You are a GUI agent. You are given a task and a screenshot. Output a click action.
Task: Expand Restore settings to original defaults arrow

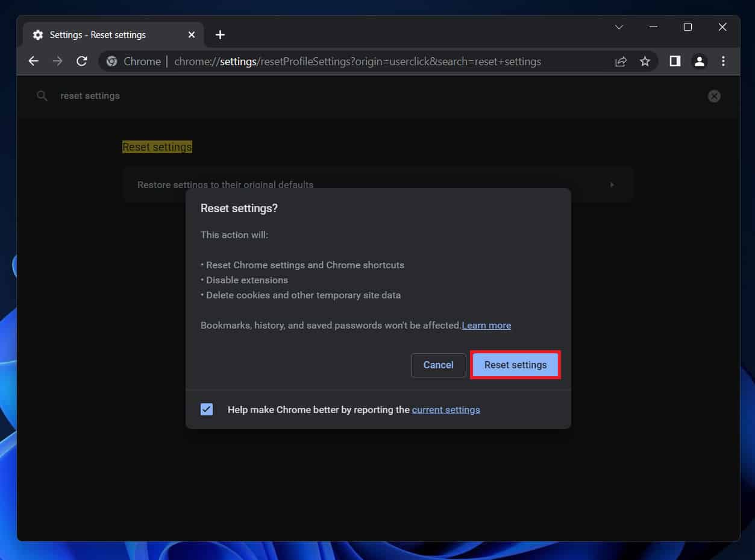pos(612,184)
